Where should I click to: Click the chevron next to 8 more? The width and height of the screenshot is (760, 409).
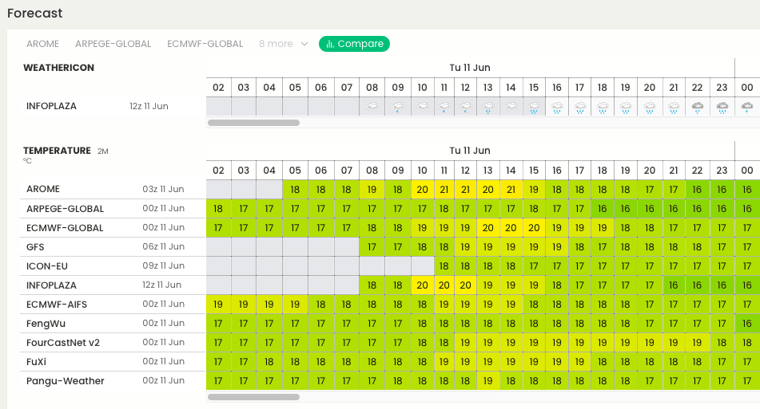pyautogui.click(x=304, y=44)
